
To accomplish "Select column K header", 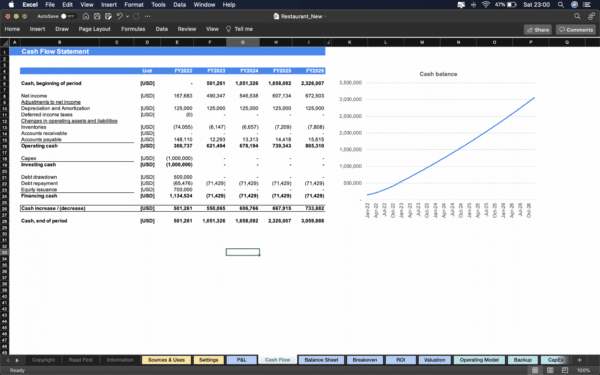I will 349,42.
